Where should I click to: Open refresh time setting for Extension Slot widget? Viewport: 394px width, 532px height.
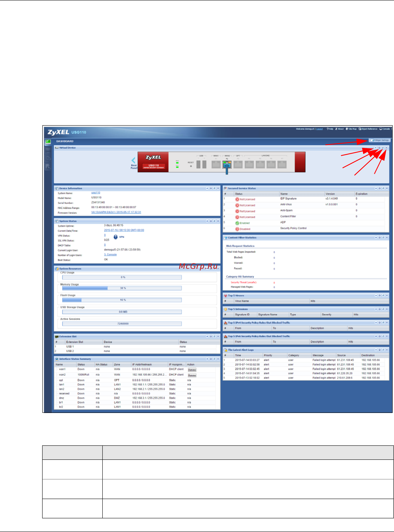211,336
